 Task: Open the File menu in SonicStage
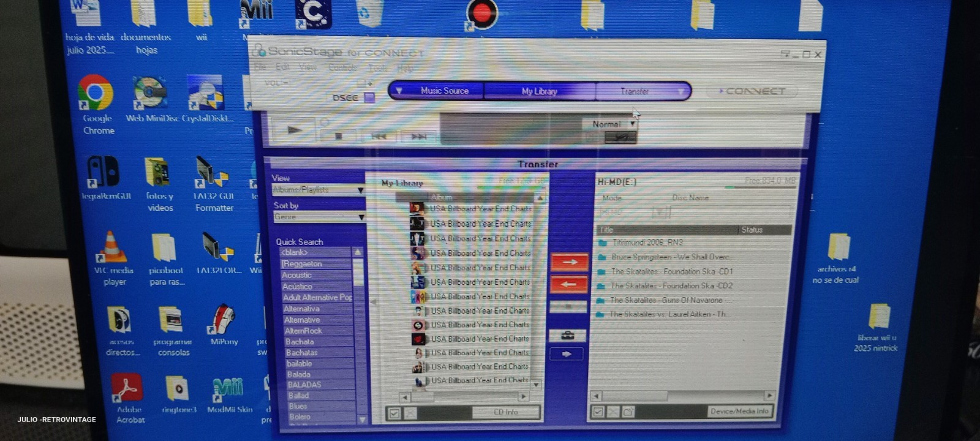pos(260,67)
